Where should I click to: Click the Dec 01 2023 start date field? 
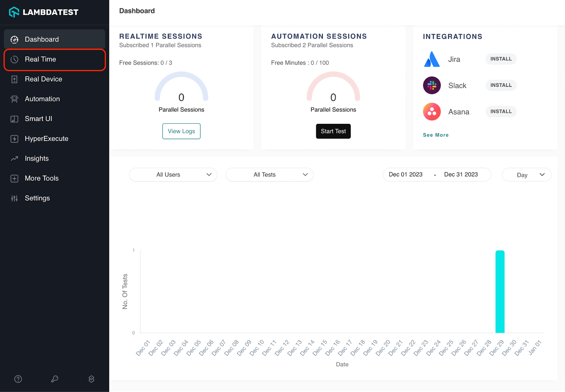coord(405,175)
